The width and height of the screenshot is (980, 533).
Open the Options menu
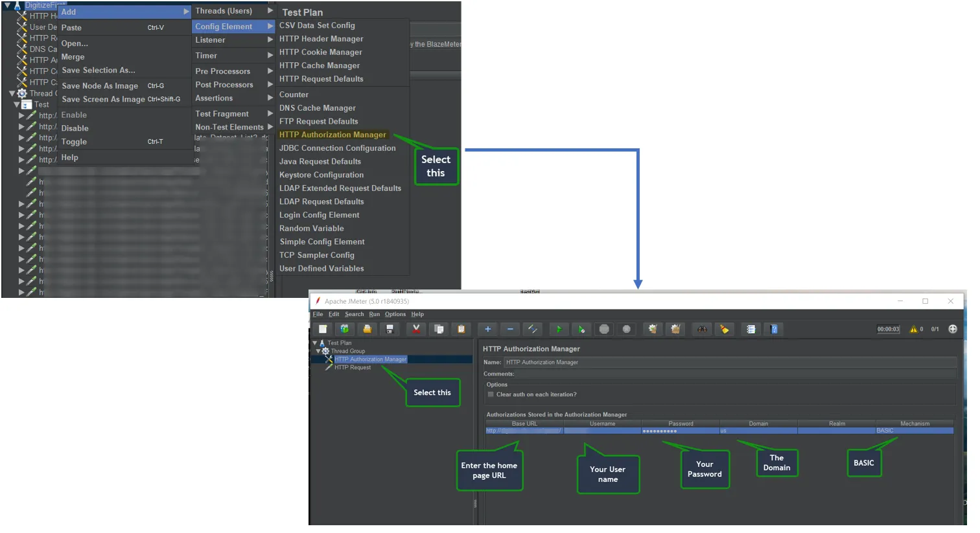click(x=395, y=314)
